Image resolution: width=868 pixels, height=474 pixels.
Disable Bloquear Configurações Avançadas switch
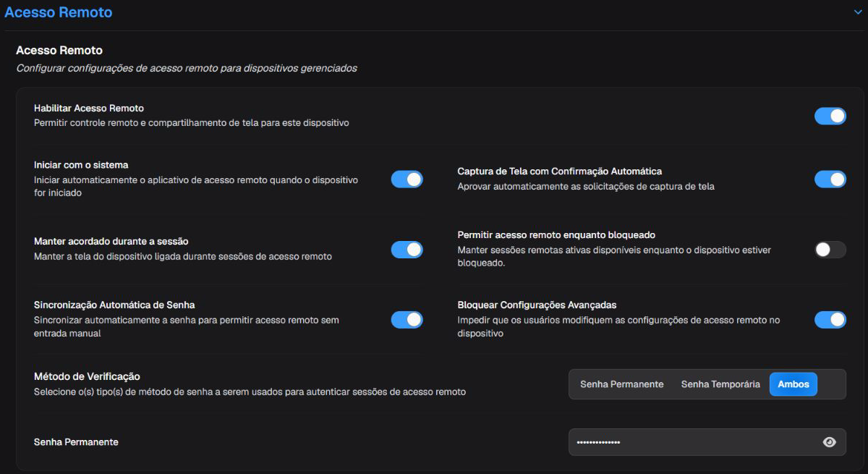click(830, 320)
